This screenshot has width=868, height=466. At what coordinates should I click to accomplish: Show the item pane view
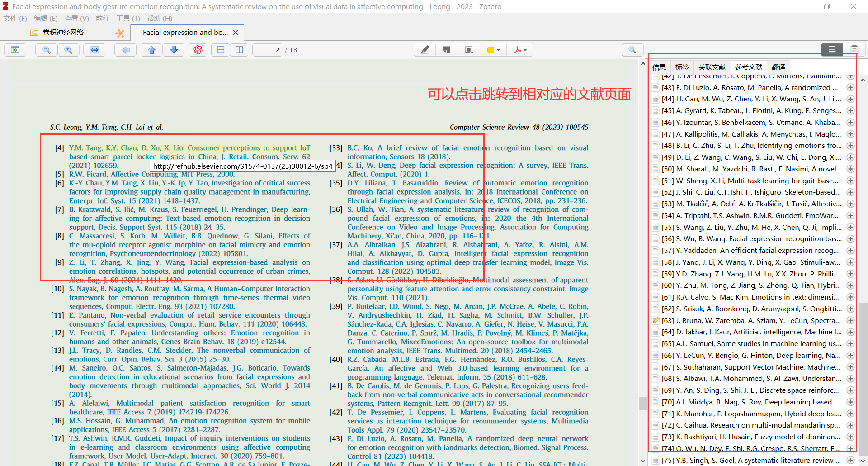(832, 49)
